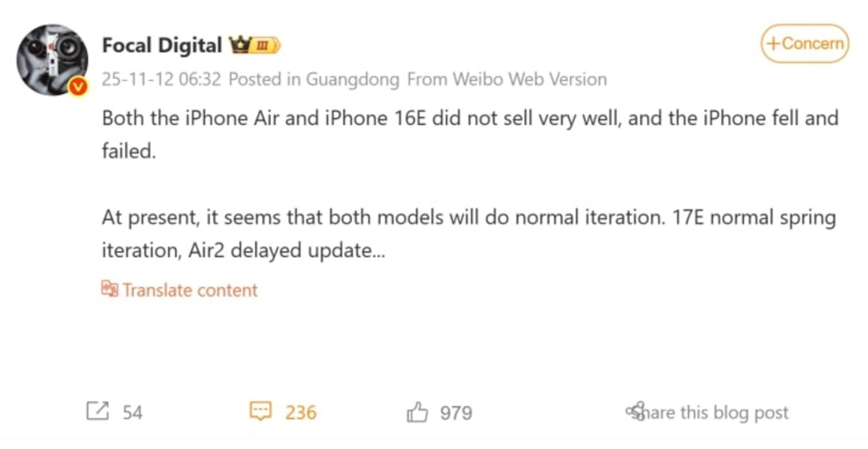Click the From Weibo Web Version source link
This screenshot has height=449, width=868.
click(x=506, y=79)
